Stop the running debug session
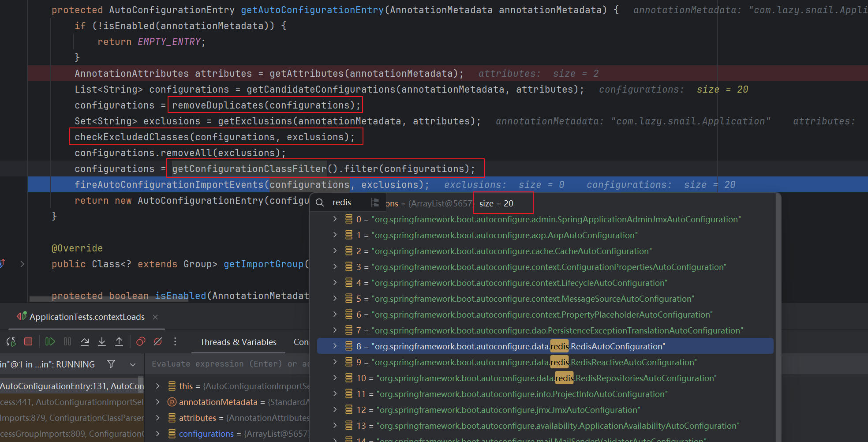Viewport: 868px width, 442px height. click(28, 341)
